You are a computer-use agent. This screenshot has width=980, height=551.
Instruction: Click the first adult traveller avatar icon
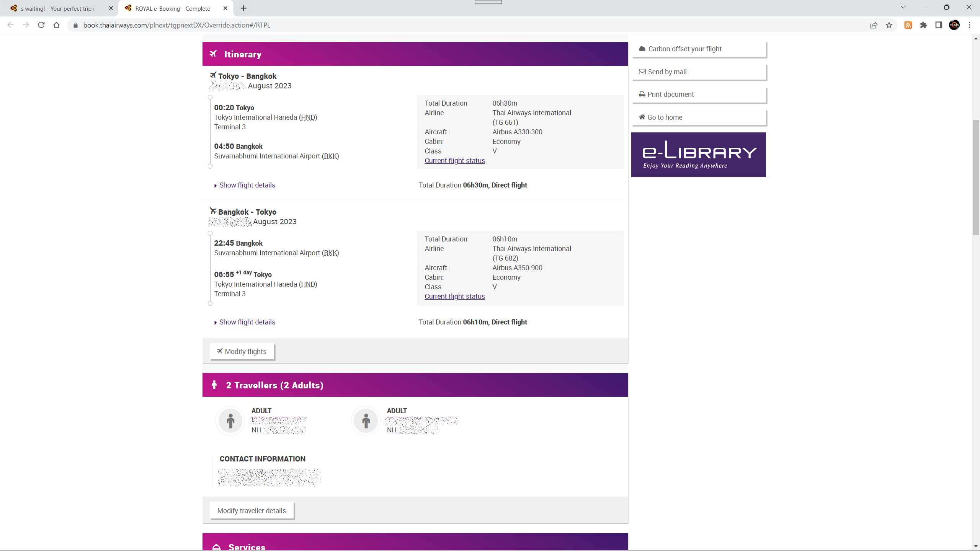[x=230, y=421]
